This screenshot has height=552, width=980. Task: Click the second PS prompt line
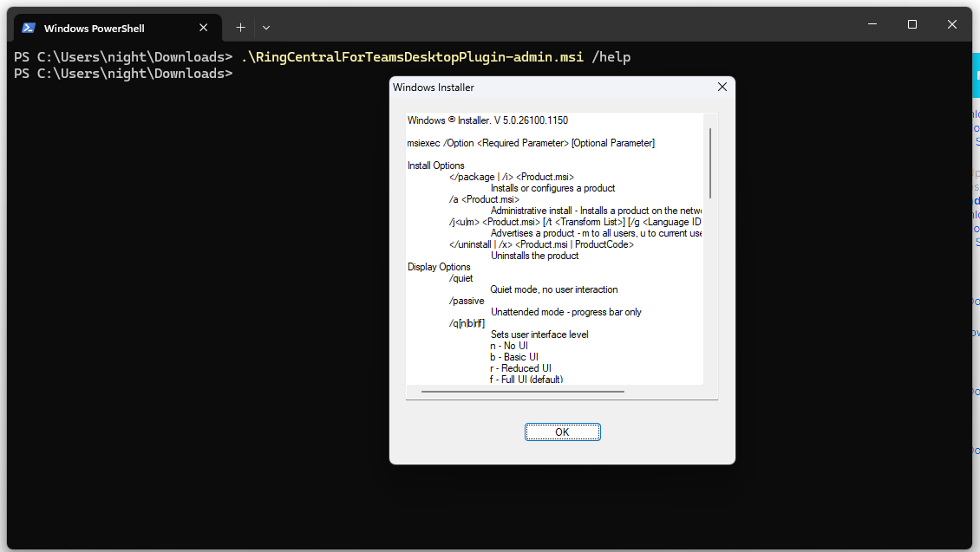[x=123, y=74]
